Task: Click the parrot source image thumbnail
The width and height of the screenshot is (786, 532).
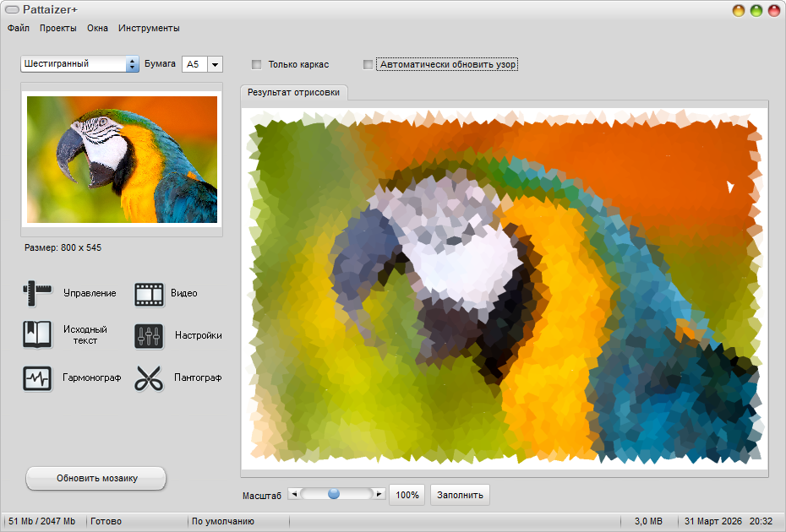Action: click(x=122, y=160)
